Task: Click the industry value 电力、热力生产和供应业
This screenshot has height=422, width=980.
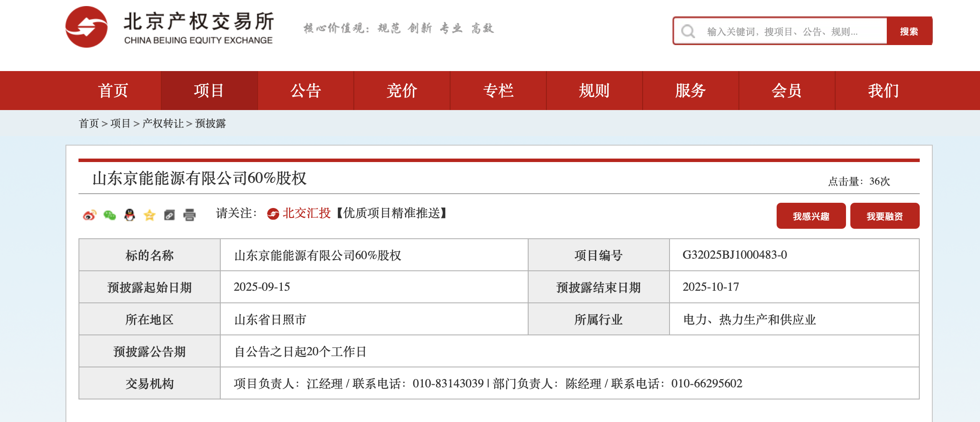Action: pos(749,320)
